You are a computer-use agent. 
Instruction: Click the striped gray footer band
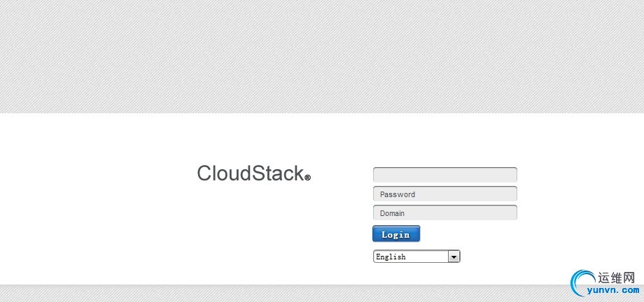(280, 294)
